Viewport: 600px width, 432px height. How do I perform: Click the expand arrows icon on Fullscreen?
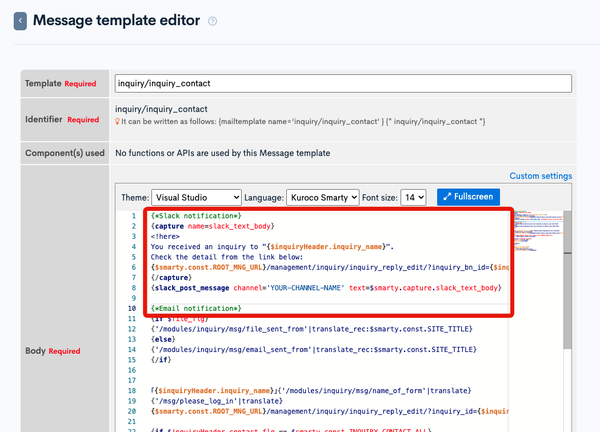[447, 197]
